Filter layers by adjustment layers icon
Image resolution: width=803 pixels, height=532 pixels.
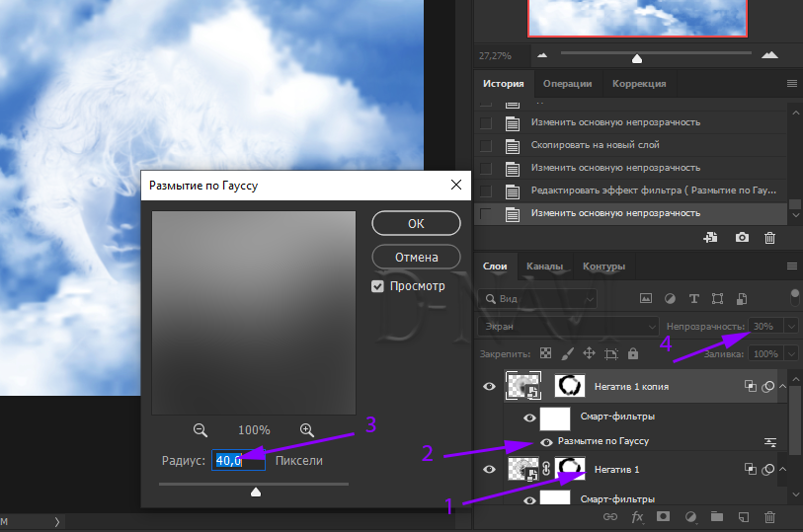point(670,298)
